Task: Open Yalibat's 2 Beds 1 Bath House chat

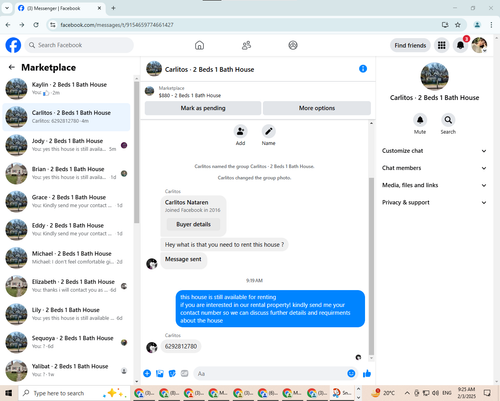Action: pyautogui.click(x=66, y=370)
